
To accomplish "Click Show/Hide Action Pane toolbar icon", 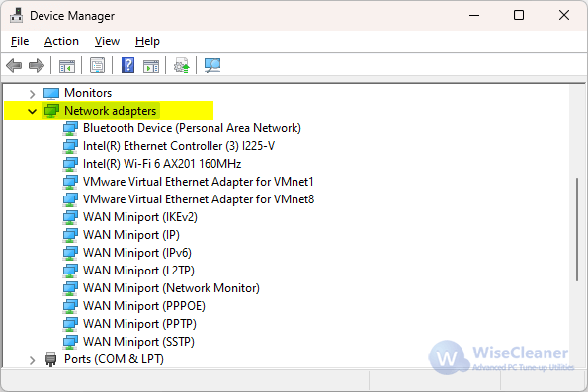I will [x=151, y=66].
